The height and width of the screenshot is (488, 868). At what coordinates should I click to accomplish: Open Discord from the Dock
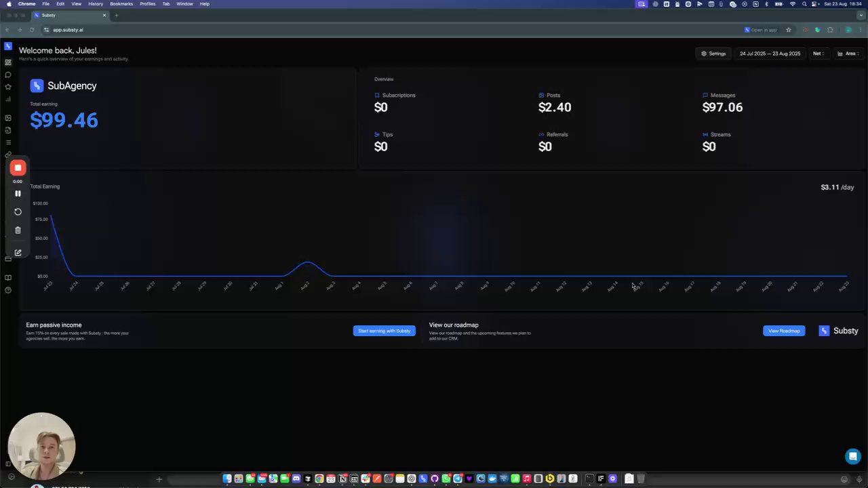tap(296, 479)
